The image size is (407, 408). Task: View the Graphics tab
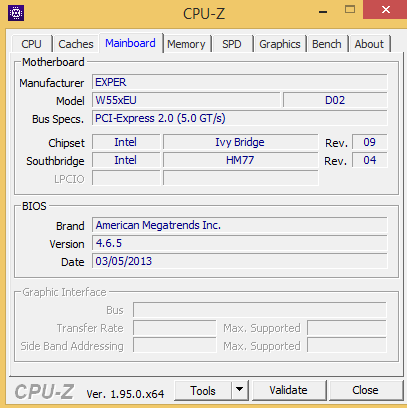click(280, 44)
